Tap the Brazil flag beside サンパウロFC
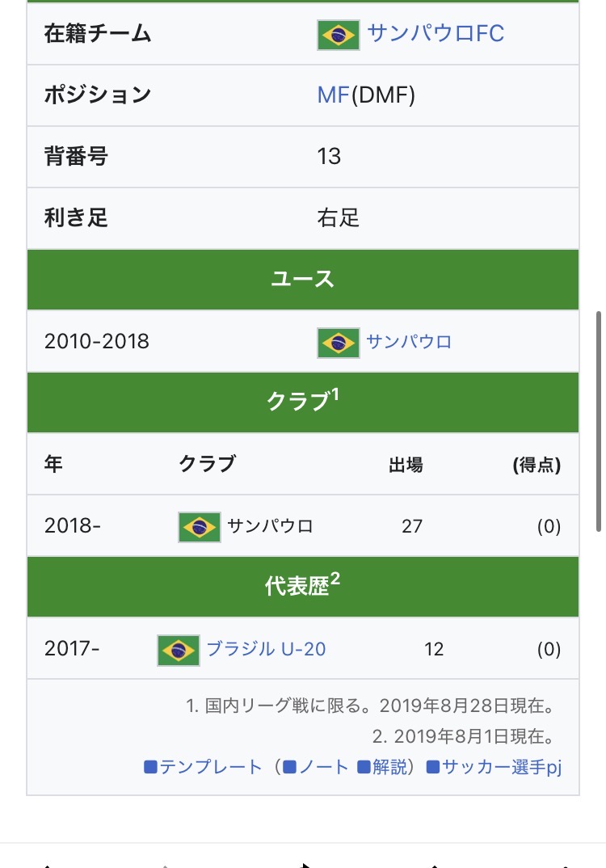The image size is (606, 868). tap(338, 36)
